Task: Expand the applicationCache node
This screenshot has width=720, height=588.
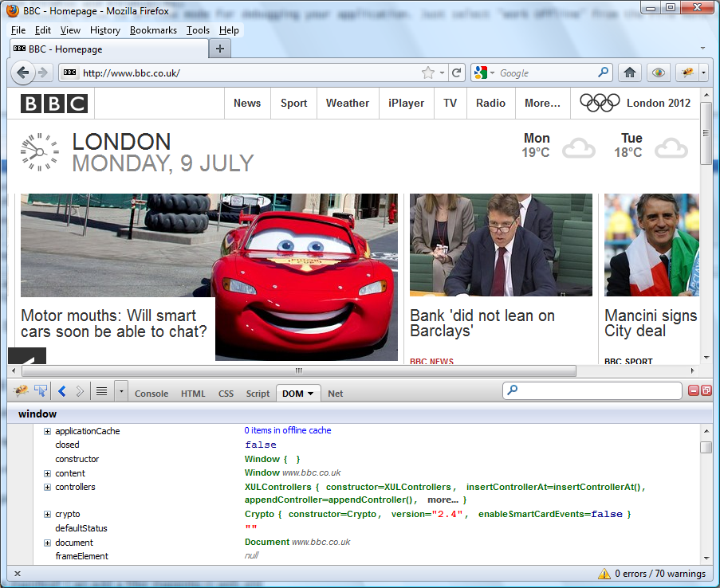Action: pos(47,431)
